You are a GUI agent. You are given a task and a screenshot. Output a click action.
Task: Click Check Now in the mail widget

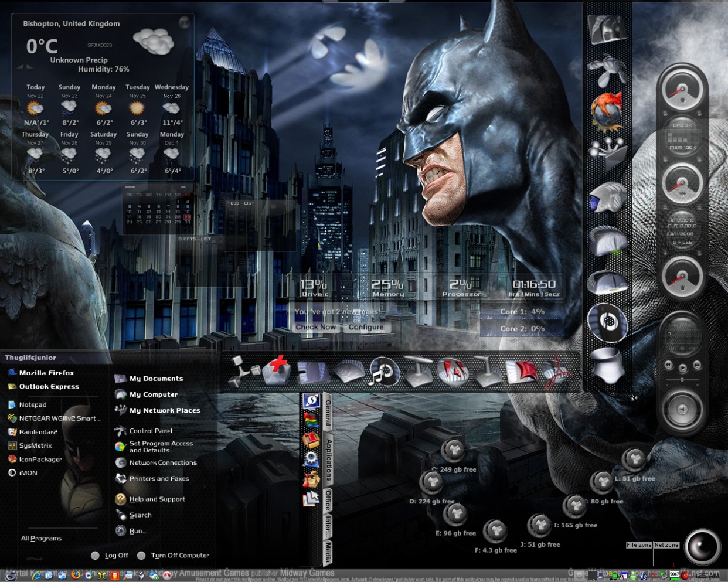pos(316,327)
